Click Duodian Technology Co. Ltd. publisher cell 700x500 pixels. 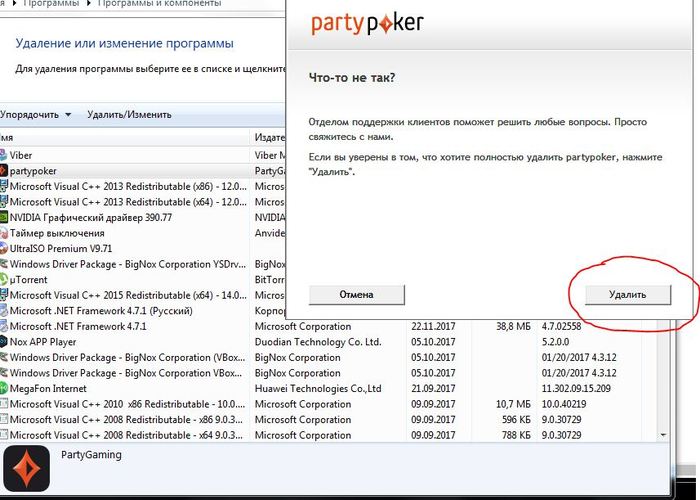[318, 342]
